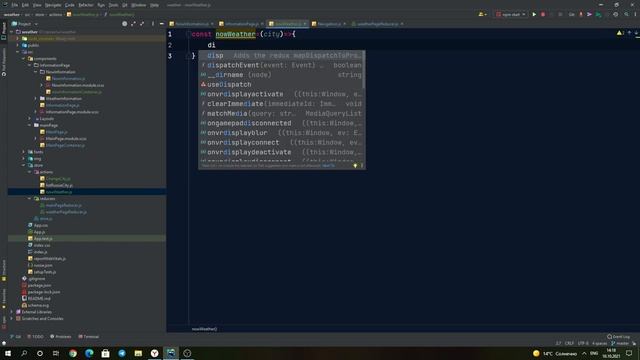Click the green run-with-coverage icon in toolbar
This screenshot has width=640, height=360.
[598, 14]
